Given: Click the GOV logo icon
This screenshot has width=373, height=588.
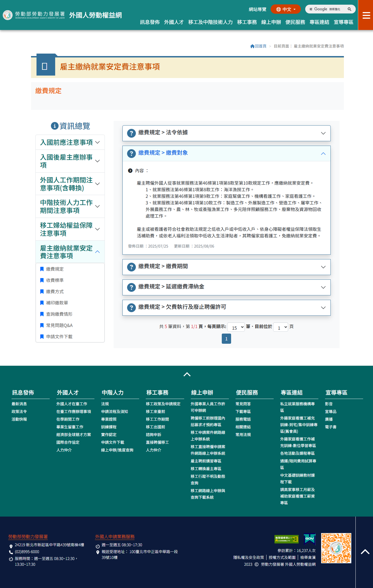Looking at the screenshot, I should (310, 539).
